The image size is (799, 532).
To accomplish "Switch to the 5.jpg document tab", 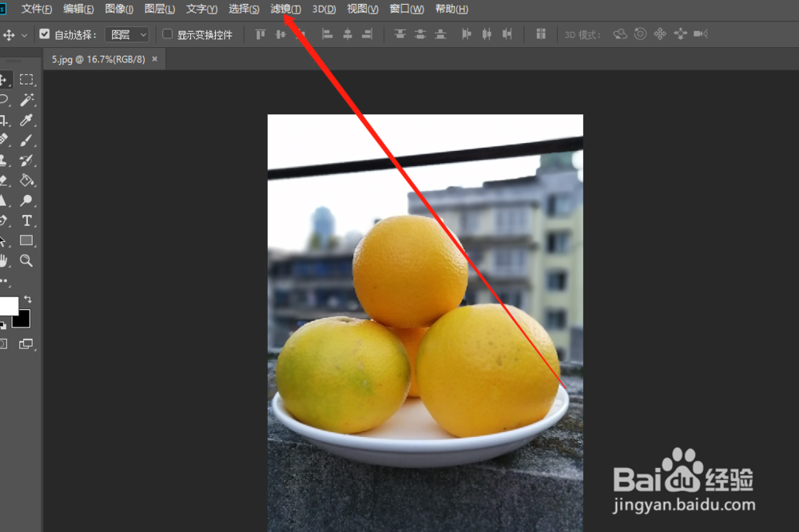I will coord(97,60).
